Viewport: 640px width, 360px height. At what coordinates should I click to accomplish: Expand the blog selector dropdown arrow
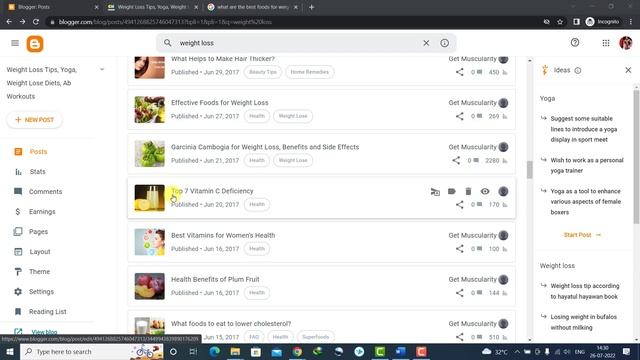click(102, 69)
